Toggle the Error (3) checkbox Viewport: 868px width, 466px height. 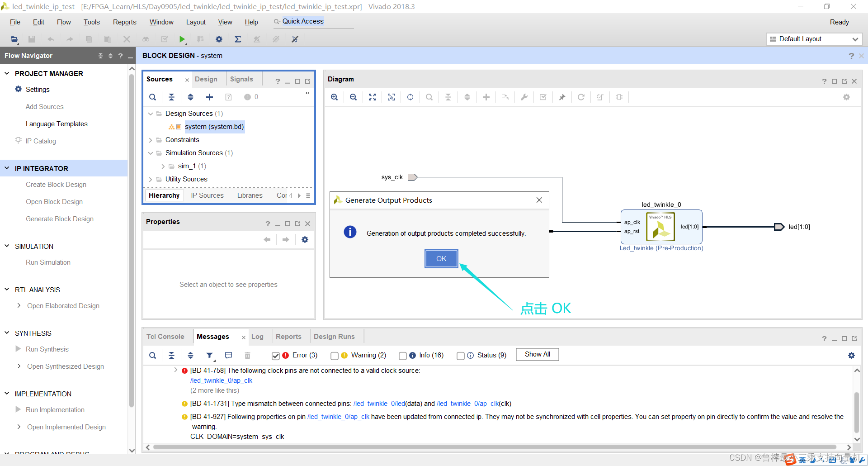(276, 356)
